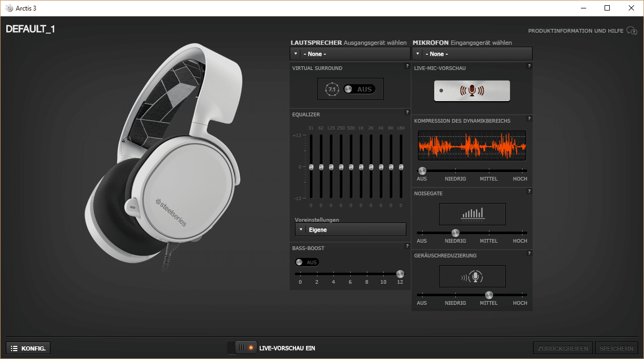The height and width of the screenshot is (359, 644).
Task: Click the Bass-Boost help question mark
Action: click(x=407, y=246)
